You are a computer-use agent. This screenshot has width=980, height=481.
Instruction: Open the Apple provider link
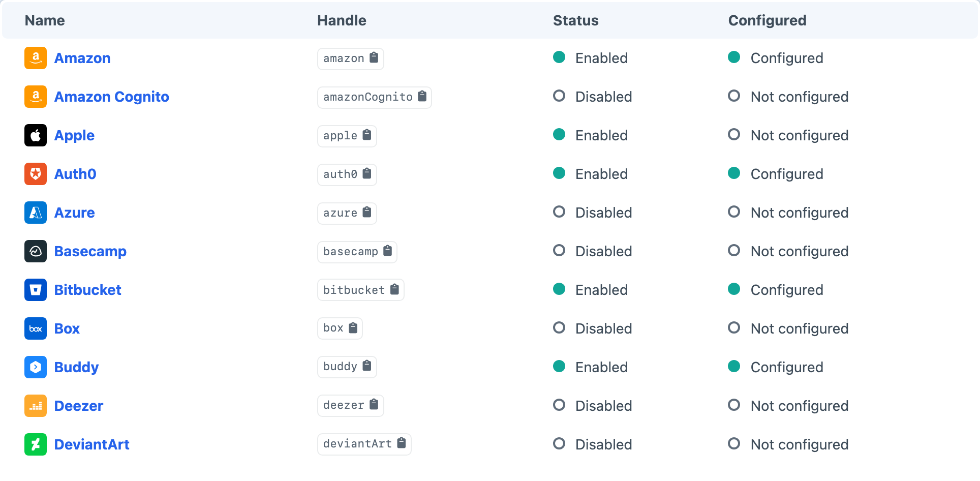pos(74,135)
